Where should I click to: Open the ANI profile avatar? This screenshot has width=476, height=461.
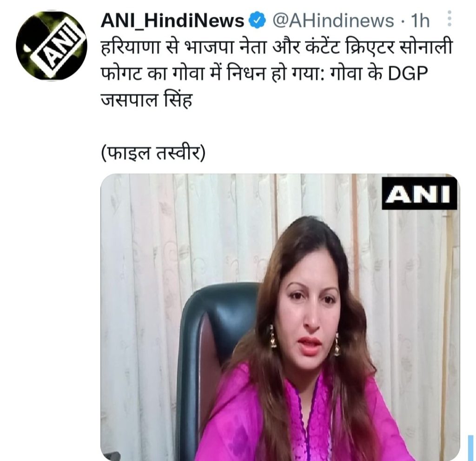(x=51, y=46)
